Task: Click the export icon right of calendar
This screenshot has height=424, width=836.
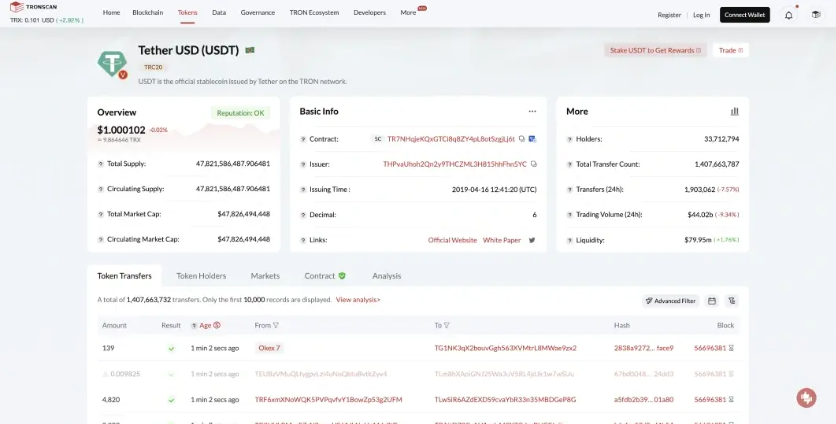Action: (x=732, y=301)
